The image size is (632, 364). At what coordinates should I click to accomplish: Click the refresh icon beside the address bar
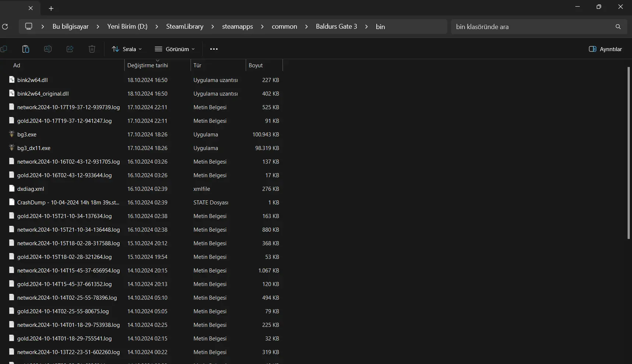(x=5, y=26)
